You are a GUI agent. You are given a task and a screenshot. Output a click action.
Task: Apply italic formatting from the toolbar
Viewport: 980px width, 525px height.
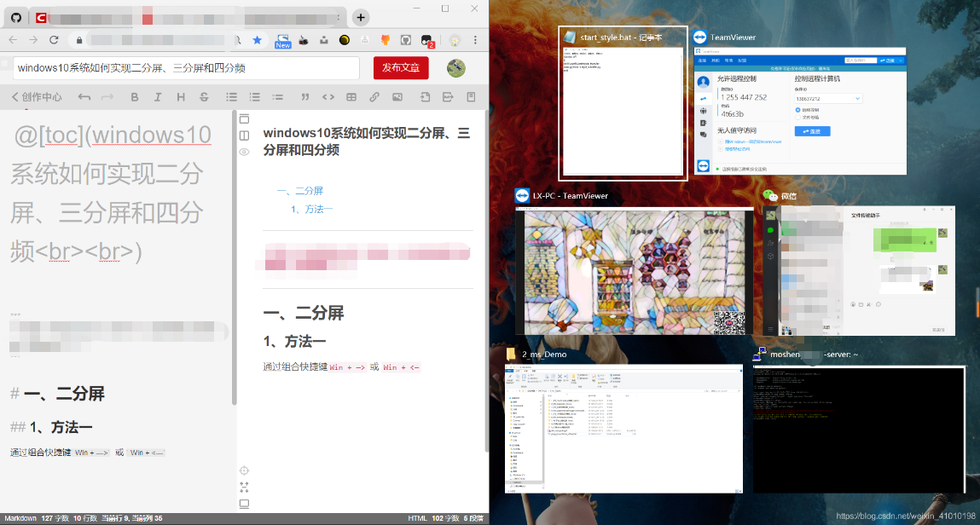coord(158,96)
